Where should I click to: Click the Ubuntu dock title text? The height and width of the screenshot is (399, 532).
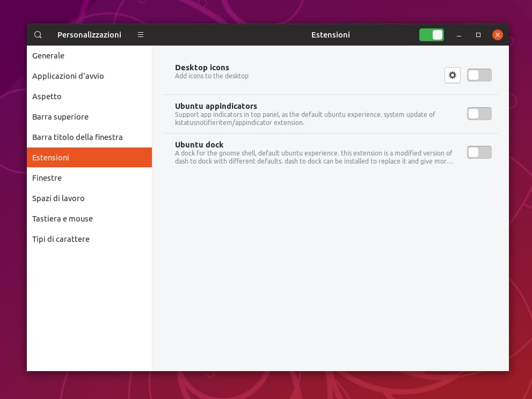pyautogui.click(x=199, y=145)
